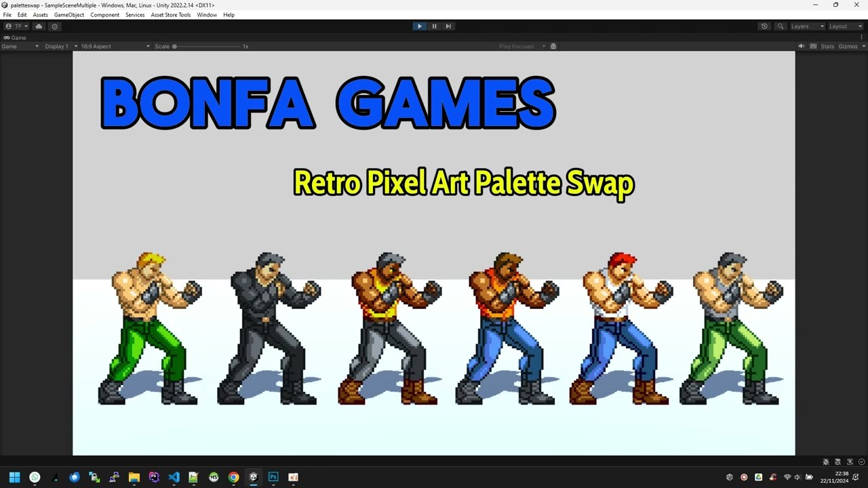868x488 pixels.
Task: Toggle the frame debugger bug icon
Action: 553,47
